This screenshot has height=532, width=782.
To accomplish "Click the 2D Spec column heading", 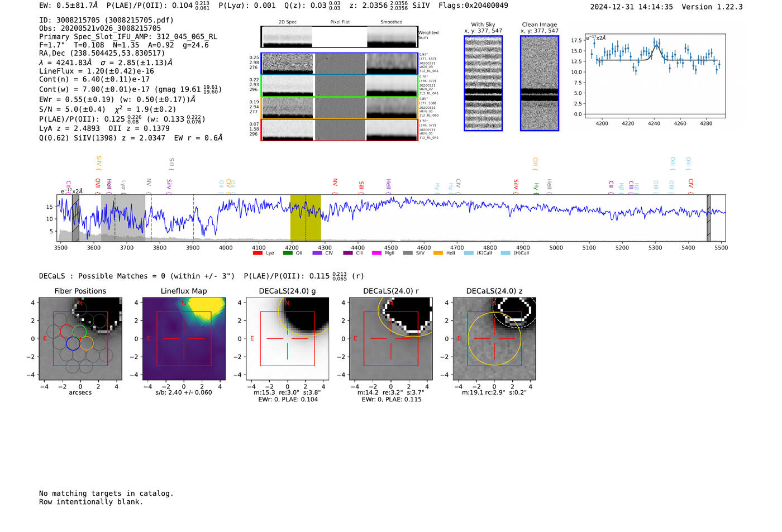I will tap(288, 22).
